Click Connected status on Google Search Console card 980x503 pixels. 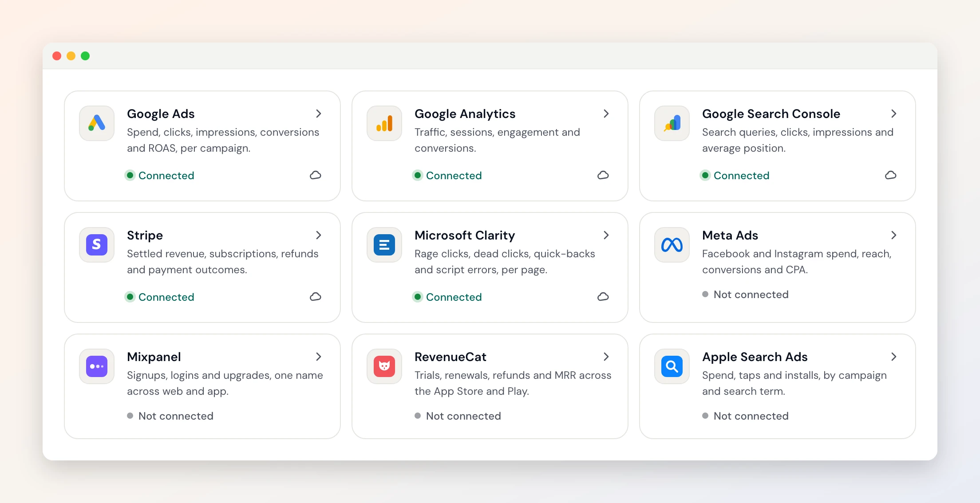click(x=735, y=176)
